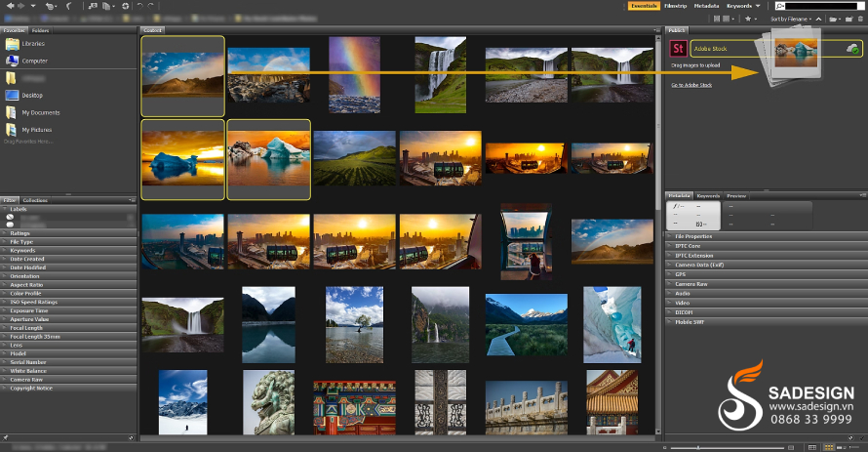Expand the Ratings filter section
Screen dimensions: 868x452
click(68, 233)
